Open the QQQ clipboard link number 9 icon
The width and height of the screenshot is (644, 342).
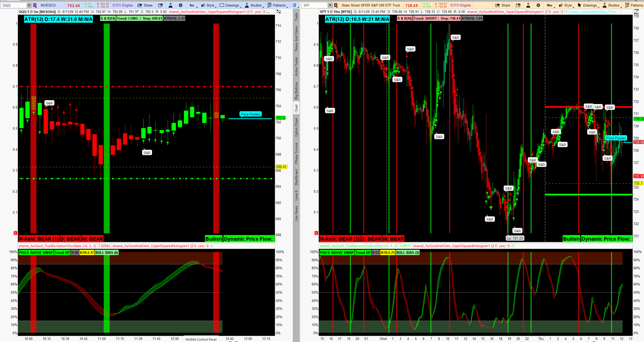(35, 5)
